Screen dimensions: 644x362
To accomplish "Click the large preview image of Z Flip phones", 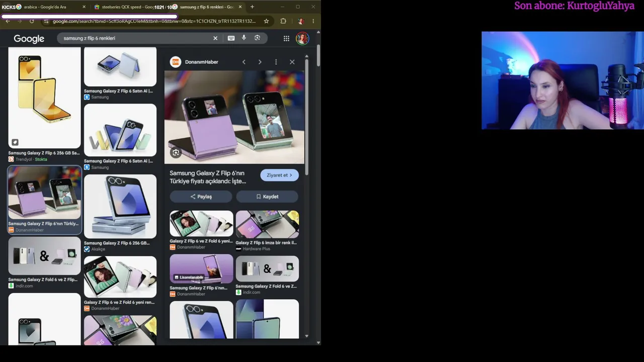I will coord(234,117).
